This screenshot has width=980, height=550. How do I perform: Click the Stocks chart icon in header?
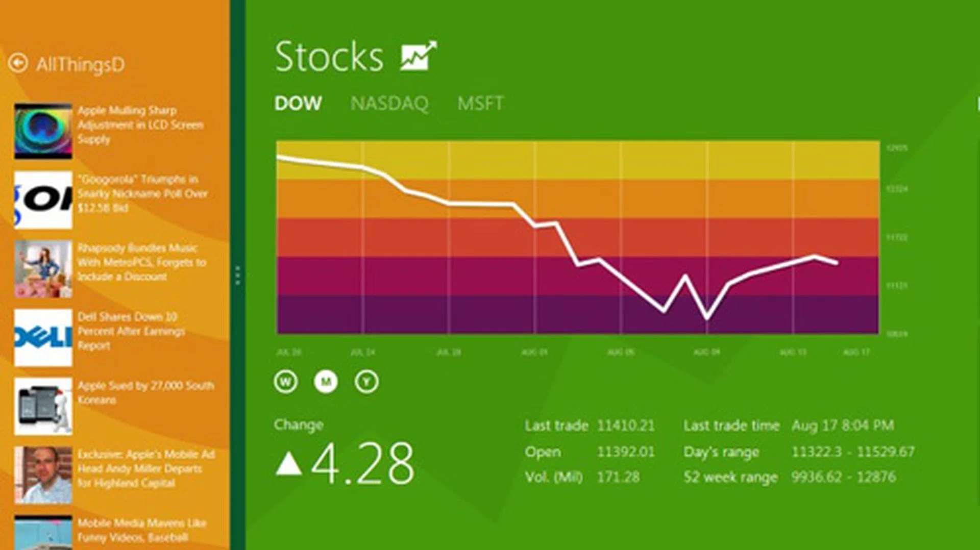418,56
